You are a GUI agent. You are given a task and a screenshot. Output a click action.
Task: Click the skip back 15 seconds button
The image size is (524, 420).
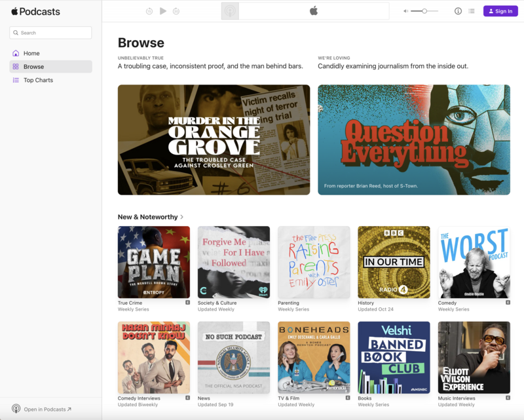149,11
